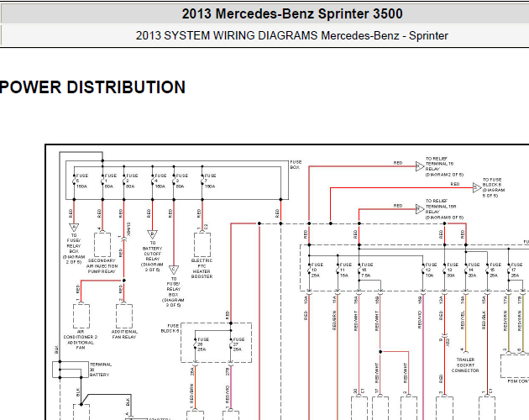Click the 'POWER DISTRIBUTION' heading

(x=92, y=87)
